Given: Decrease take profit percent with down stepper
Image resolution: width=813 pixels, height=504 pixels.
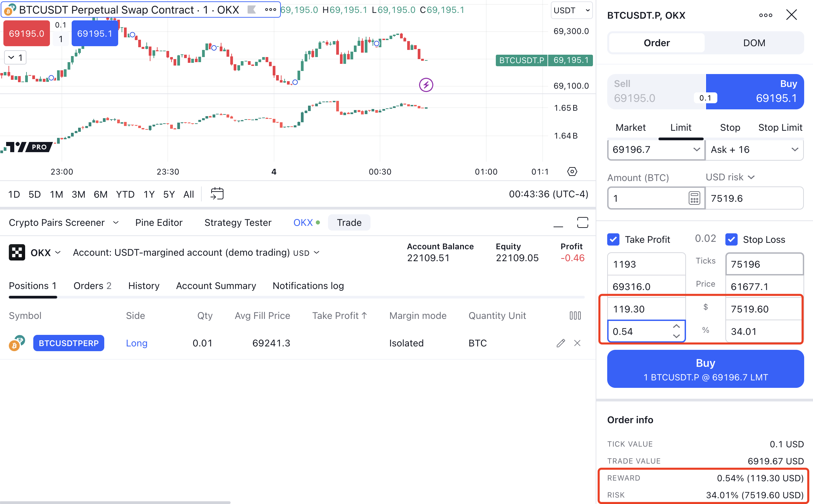Looking at the screenshot, I should pos(676,336).
